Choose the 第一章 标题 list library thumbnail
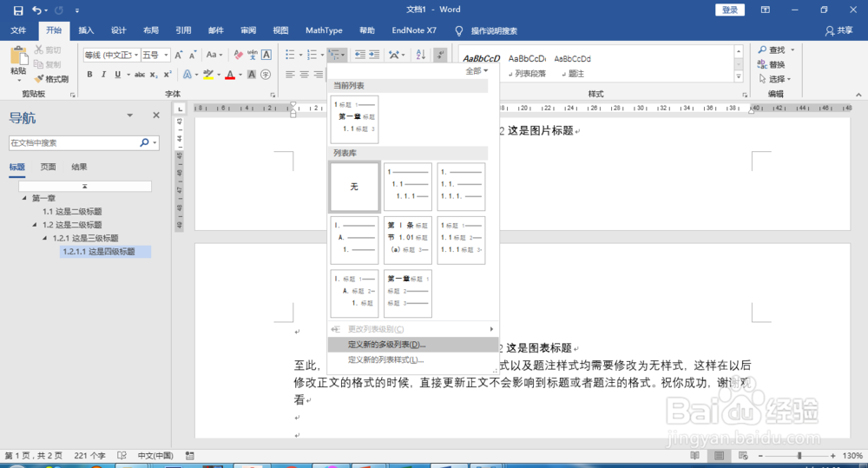This screenshot has width=868, height=468. [x=407, y=293]
